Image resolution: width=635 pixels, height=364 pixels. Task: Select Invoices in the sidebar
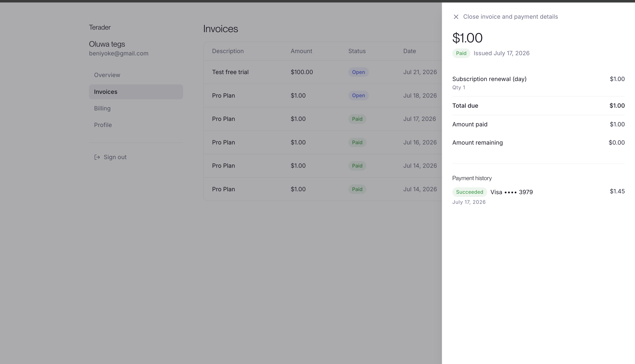pos(136,92)
